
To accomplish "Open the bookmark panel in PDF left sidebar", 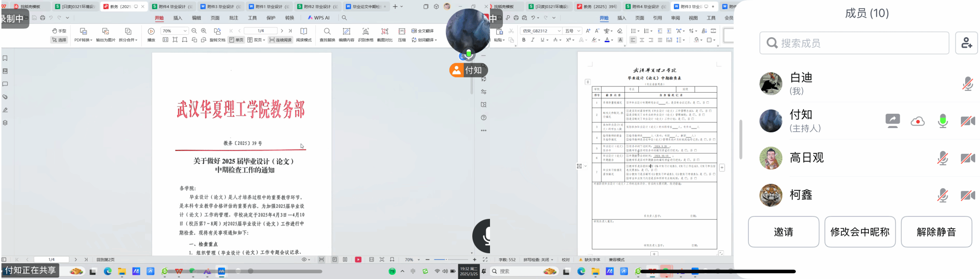I will (5, 58).
